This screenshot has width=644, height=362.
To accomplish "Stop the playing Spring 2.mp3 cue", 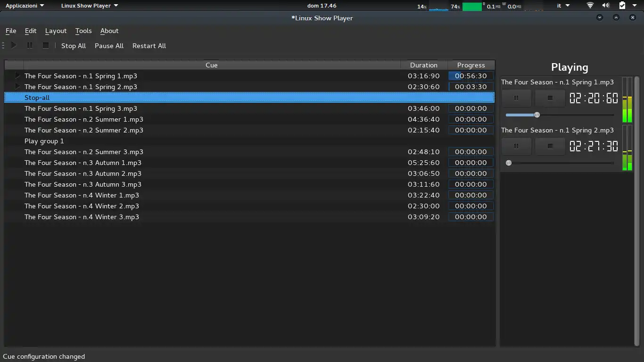I will point(550,146).
